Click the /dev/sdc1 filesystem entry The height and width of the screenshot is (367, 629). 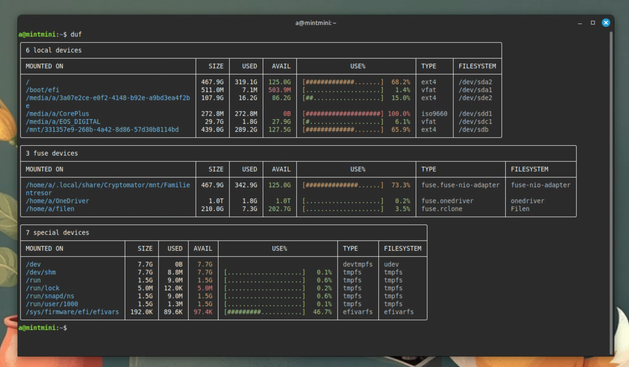pos(475,122)
